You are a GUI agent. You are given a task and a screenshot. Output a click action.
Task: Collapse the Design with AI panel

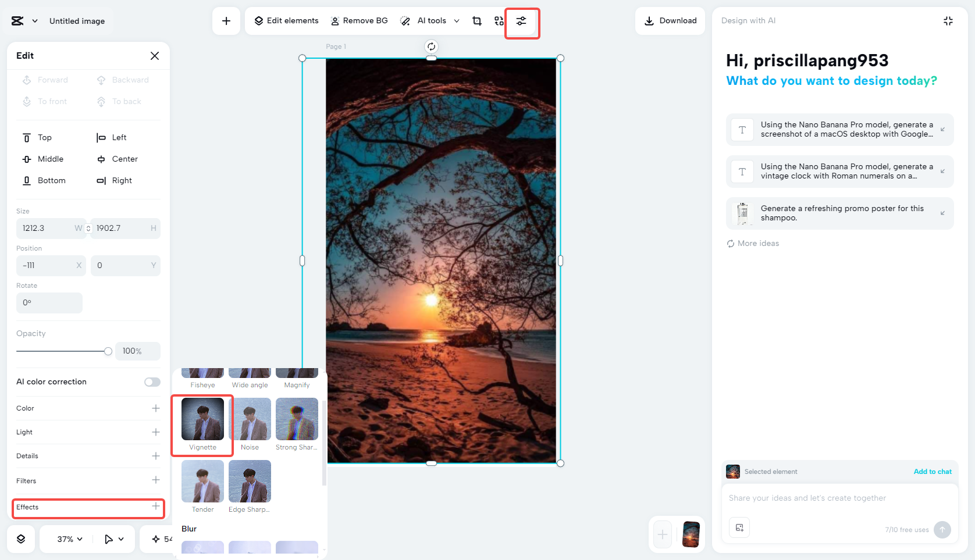[x=948, y=21]
